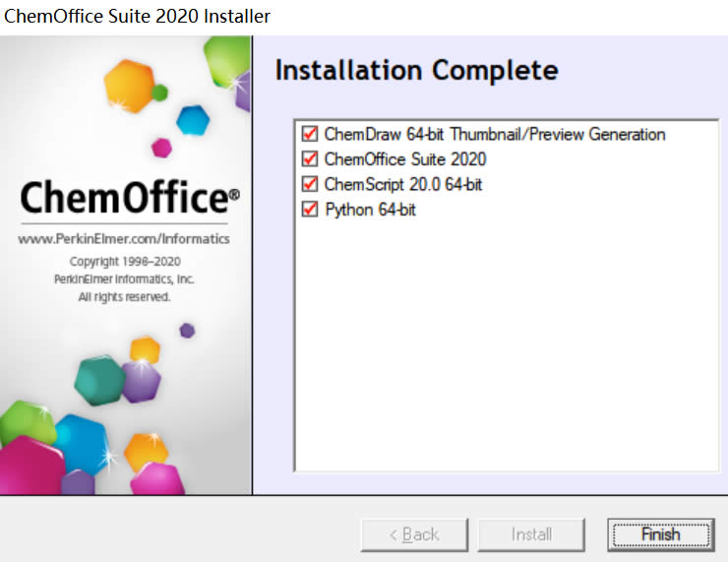Select the ChemScript 20.0 64-bit list label
Screen dimensions: 728x562
[x=403, y=184]
